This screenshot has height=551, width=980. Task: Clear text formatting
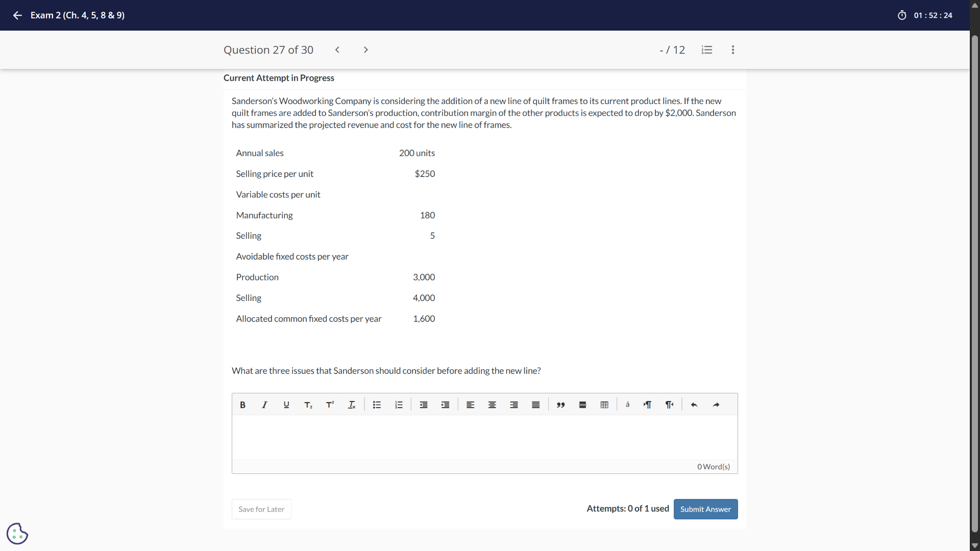point(352,405)
